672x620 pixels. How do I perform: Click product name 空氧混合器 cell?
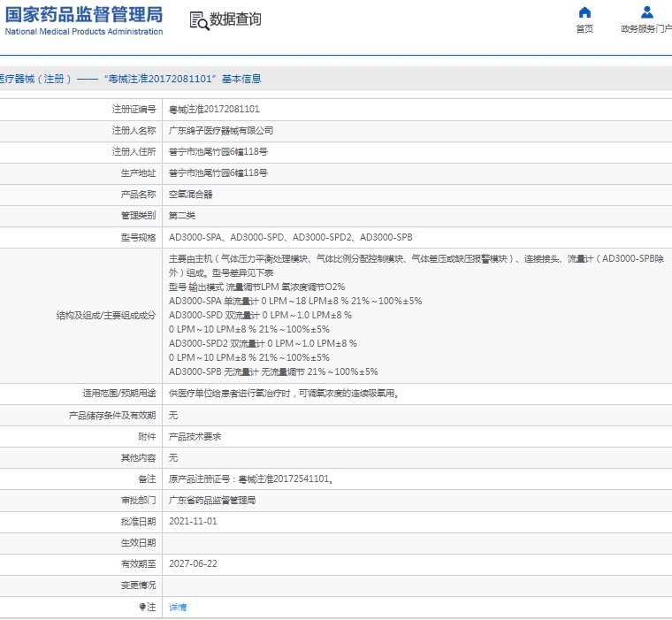(x=191, y=195)
